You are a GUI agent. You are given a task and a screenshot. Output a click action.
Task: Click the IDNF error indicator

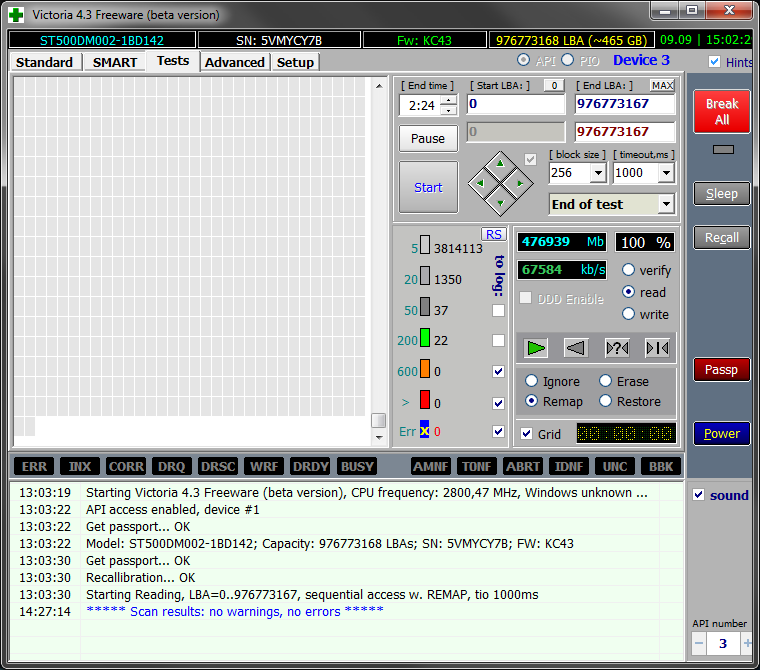[569, 466]
